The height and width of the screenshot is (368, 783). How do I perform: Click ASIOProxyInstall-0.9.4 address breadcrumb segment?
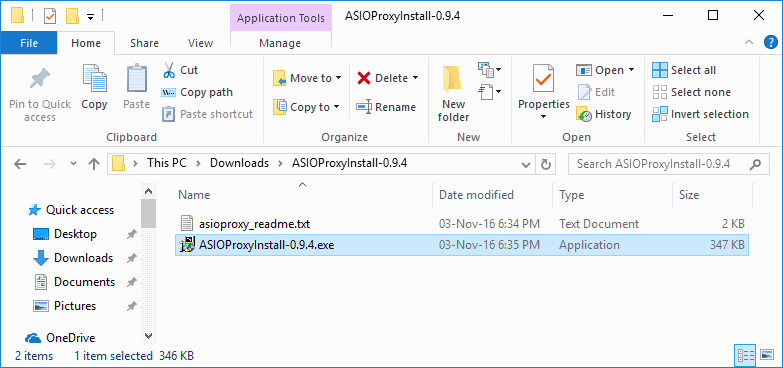350,163
